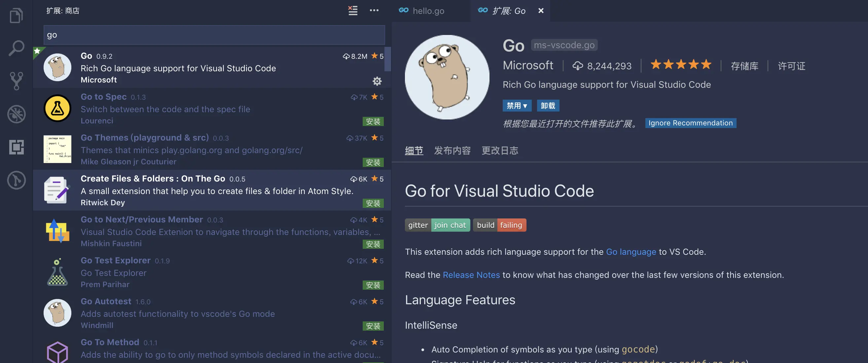Open the 禁用 dropdown button
The height and width of the screenshot is (363, 868).
pyautogui.click(x=517, y=106)
